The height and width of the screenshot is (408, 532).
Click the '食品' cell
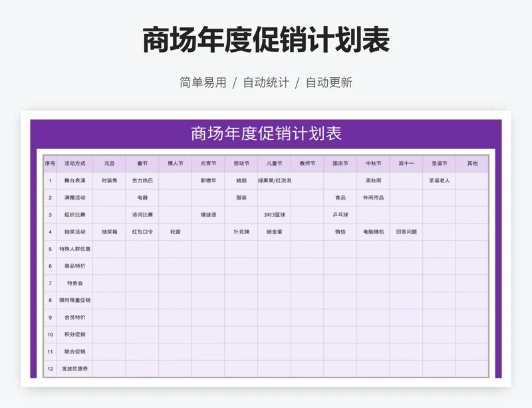(x=340, y=198)
